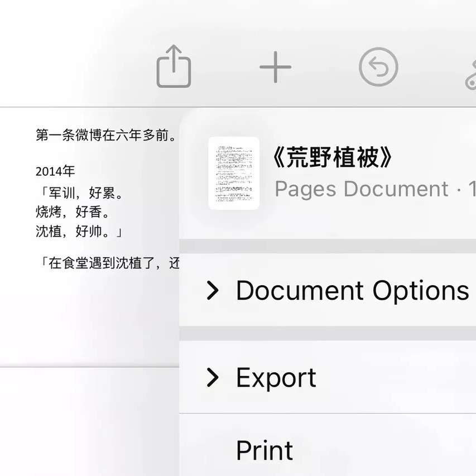Image resolution: width=476 pixels, height=476 pixels.
Task: Tap the Share icon in the toolbar
Action: (x=174, y=67)
